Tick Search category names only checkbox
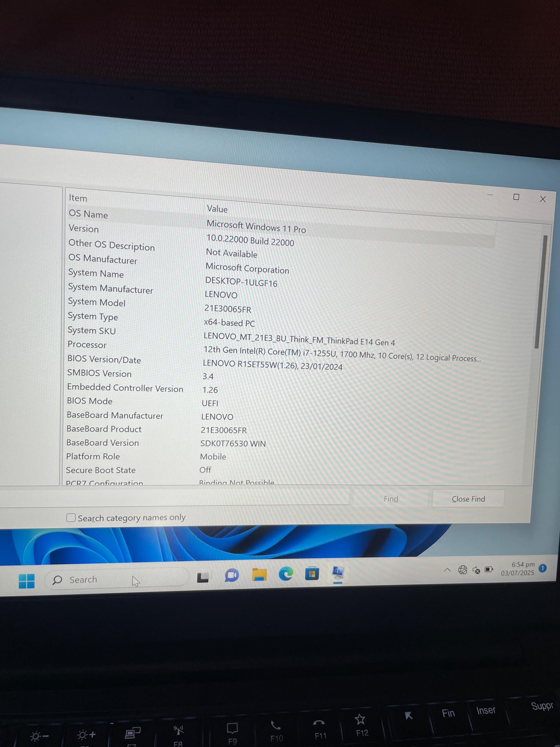560x747 pixels. (71, 518)
